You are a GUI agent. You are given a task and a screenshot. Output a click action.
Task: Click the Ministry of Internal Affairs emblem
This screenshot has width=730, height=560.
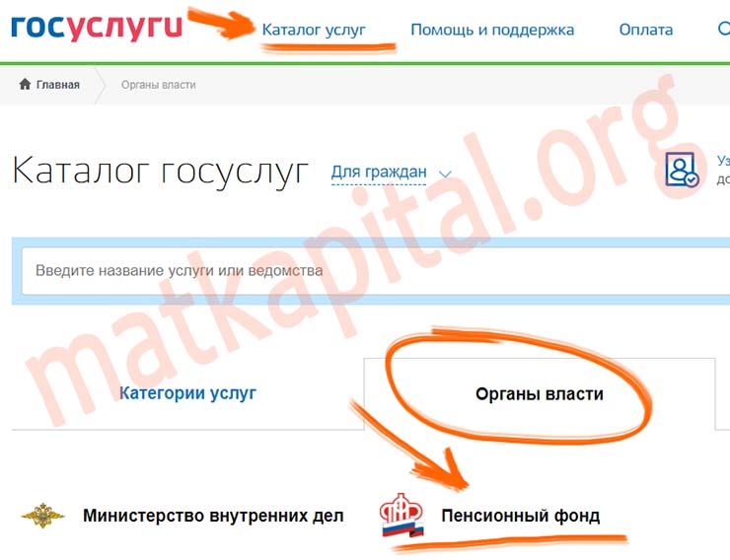[42, 515]
